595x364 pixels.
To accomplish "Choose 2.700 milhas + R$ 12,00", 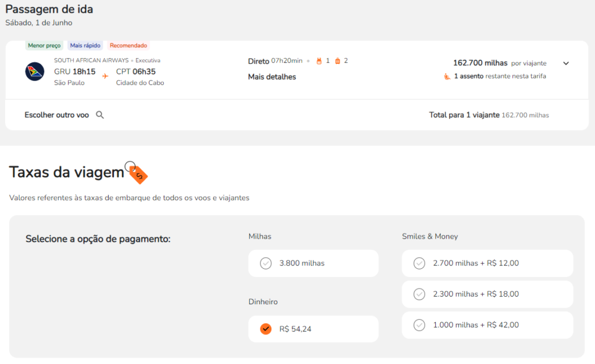I will (x=419, y=264).
